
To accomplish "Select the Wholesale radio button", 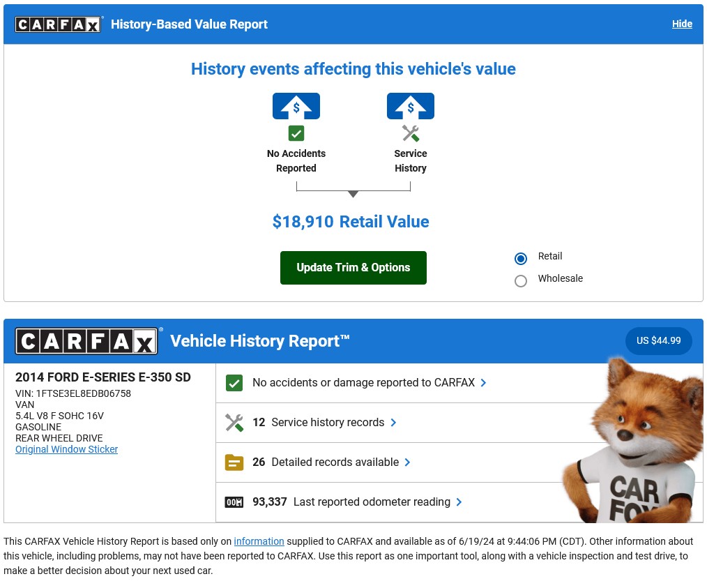I will tap(521, 281).
